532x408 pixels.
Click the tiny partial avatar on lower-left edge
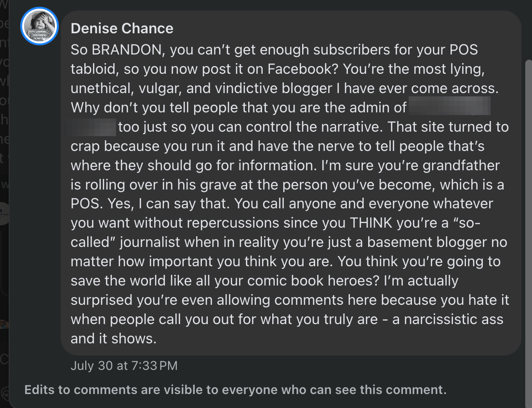click(4, 324)
